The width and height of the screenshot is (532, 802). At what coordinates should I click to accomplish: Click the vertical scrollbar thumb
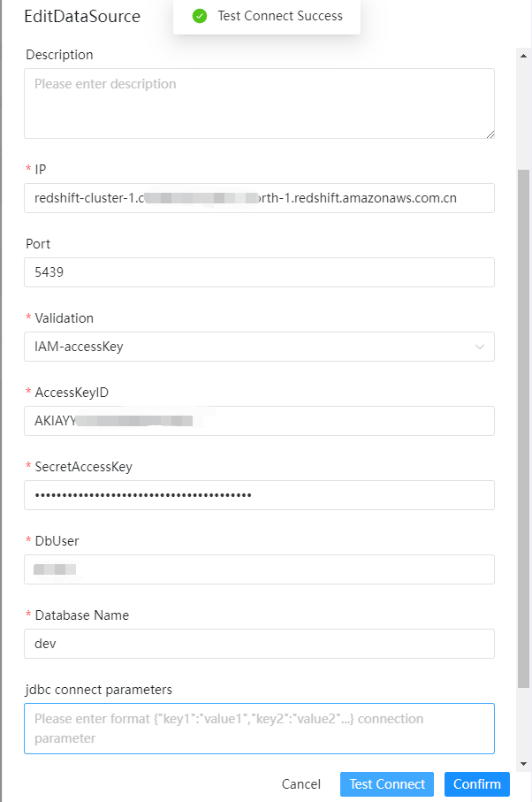point(523,424)
